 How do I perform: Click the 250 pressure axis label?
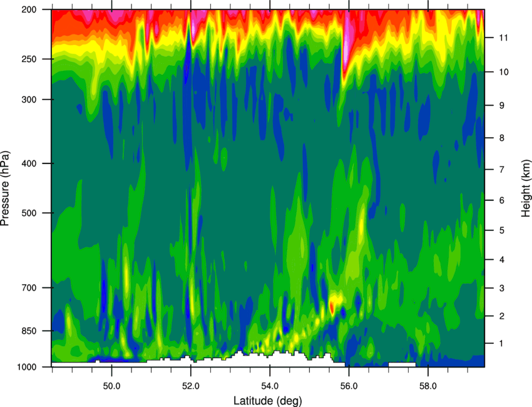pyautogui.click(x=29, y=59)
